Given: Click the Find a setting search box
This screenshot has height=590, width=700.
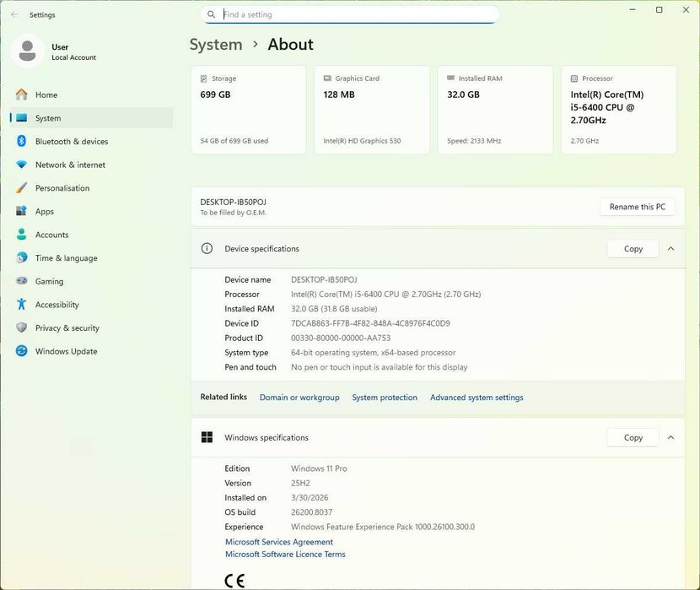Looking at the screenshot, I should click(x=354, y=14).
